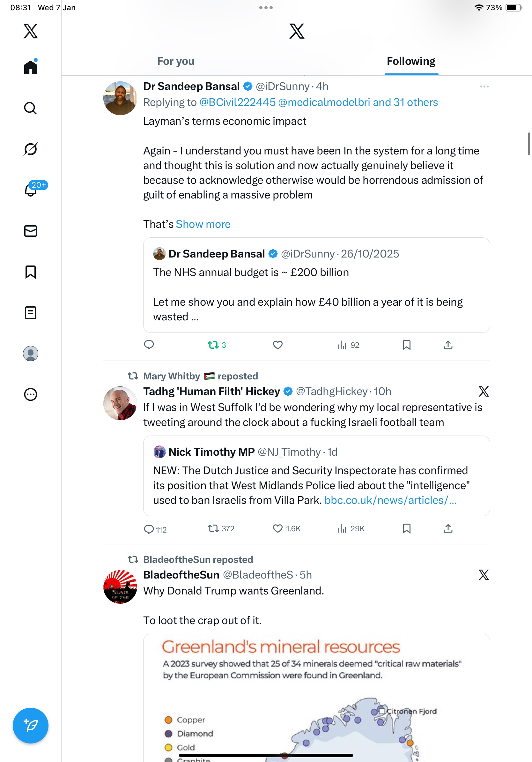Tap the compose new post button

[x=31, y=726]
